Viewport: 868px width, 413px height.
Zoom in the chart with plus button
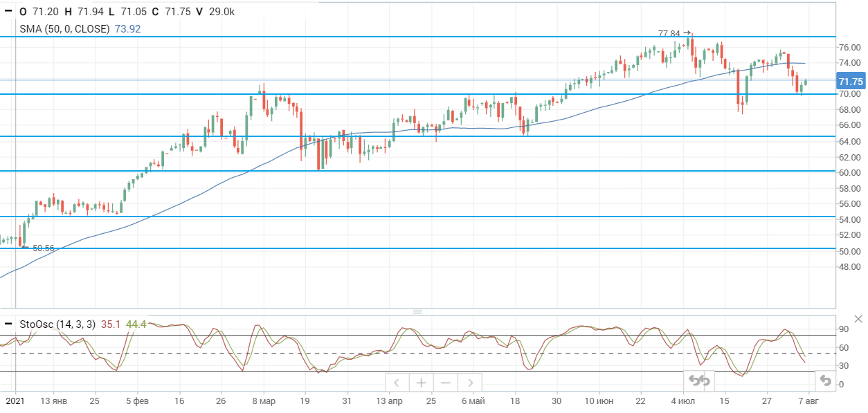pos(421,383)
